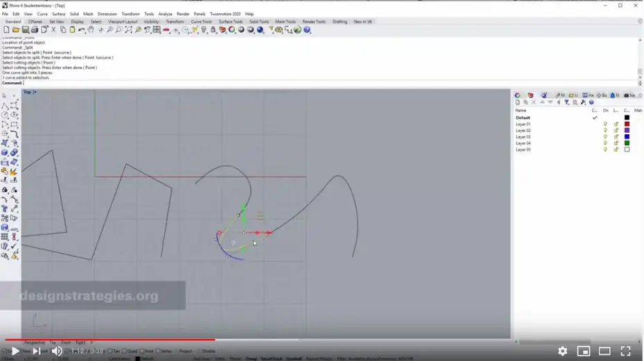The height and width of the screenshot is (361, 644).
Task: Click the red car Set View icon
Action: tap(166, 30)
